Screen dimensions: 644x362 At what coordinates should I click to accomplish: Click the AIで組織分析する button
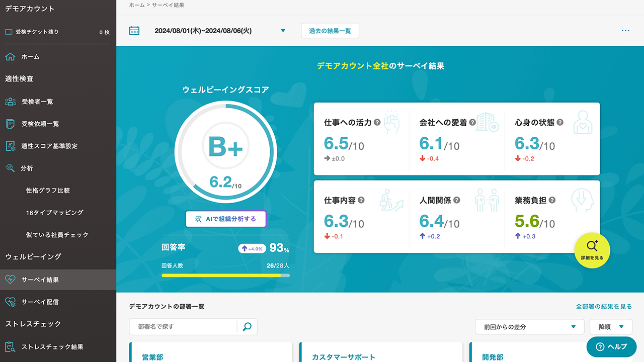coord(225,219)
